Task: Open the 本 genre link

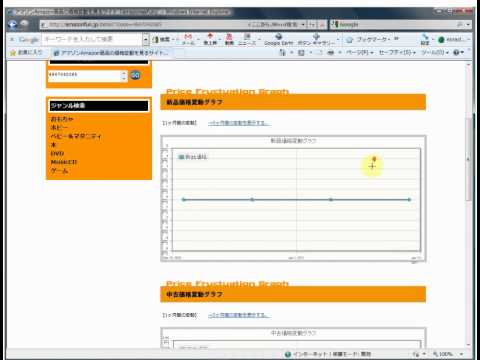Action: click(x=54, y=145)
